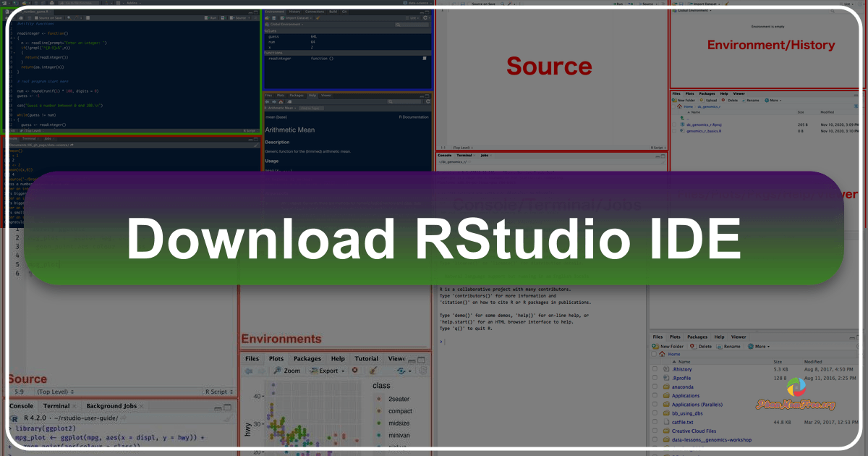Screen dimensions: 868x456
Task: Click the Home breadcrumb link in Files
Action: (x=673, y=354)
